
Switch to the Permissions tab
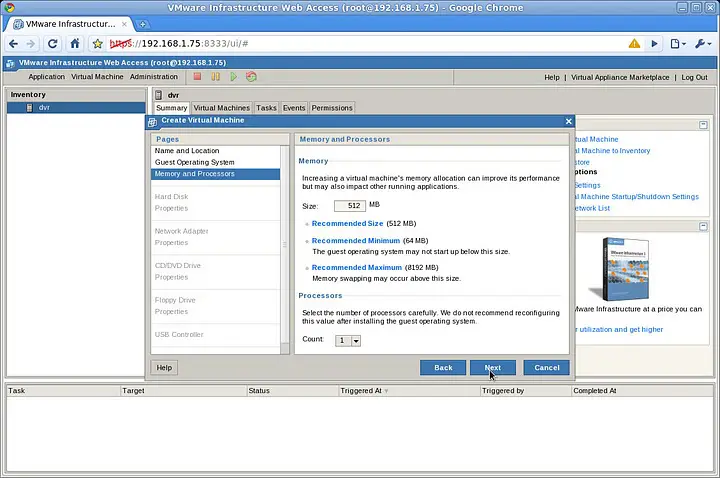(332, 108)
